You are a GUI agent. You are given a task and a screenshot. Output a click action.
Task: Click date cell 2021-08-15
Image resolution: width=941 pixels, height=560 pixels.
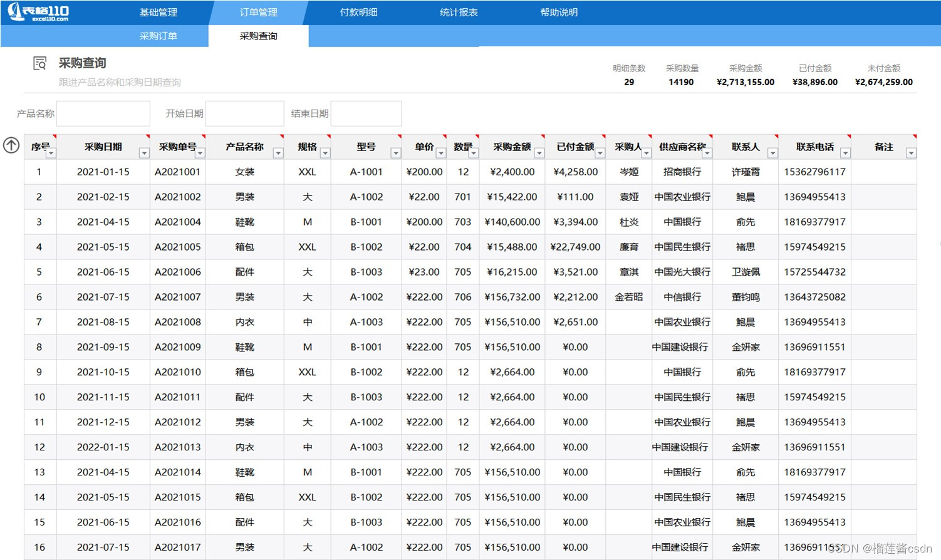coord(103,322)
